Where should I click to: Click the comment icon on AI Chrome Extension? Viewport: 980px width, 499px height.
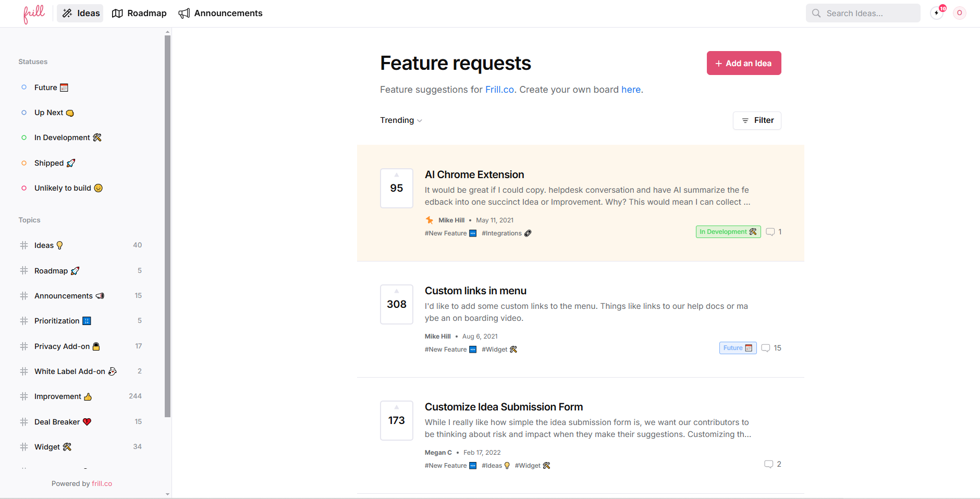[770, 232]
